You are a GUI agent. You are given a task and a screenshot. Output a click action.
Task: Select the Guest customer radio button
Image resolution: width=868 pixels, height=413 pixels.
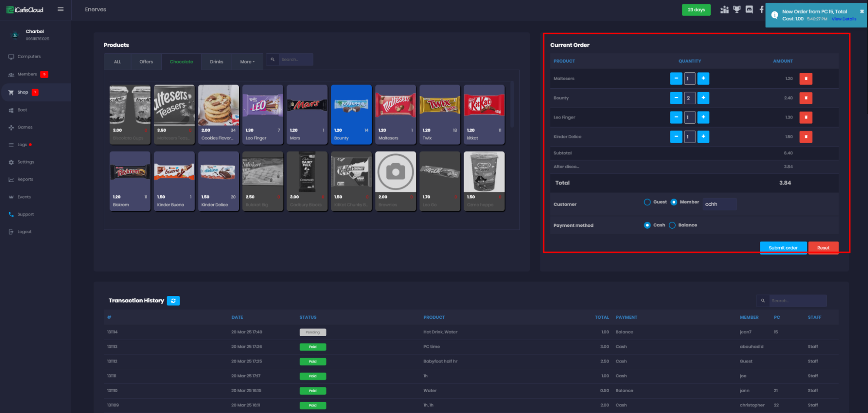pyautogui.click(x=647, y=202)
